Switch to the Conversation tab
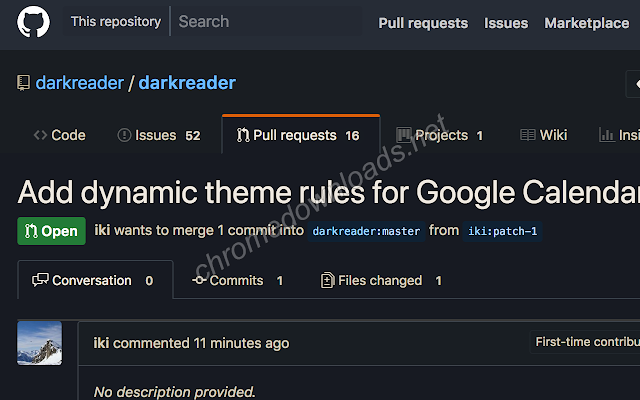 click(x=96, y=280)
